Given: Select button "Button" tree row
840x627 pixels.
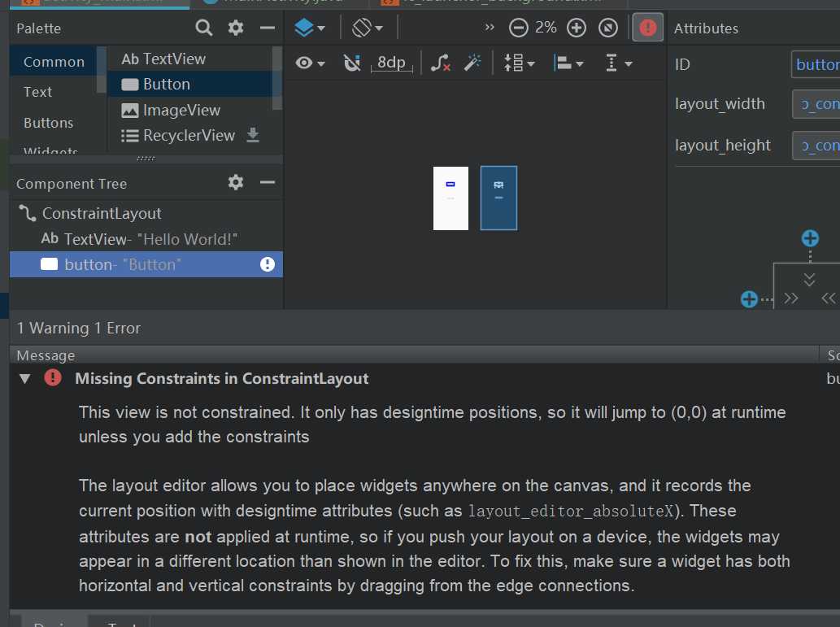Looking at the screenshot, I should click(x=146, y=264).
